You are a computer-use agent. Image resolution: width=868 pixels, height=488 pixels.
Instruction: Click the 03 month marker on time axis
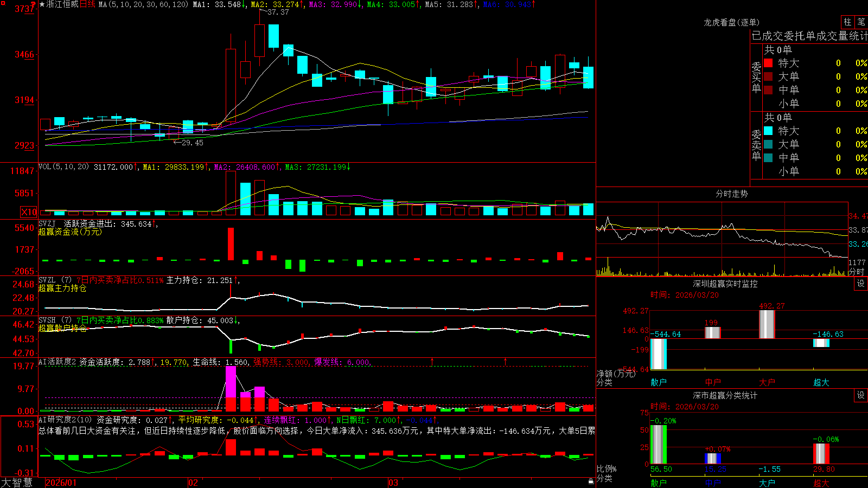click(393, 483)
